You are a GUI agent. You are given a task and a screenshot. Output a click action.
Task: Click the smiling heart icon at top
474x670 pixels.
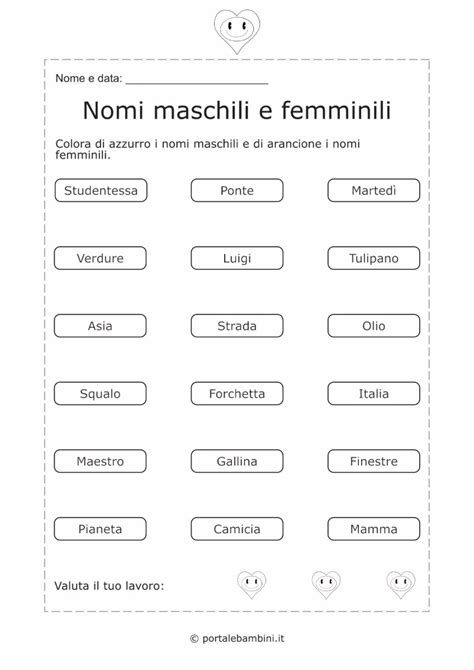click(x=237, y=31)
